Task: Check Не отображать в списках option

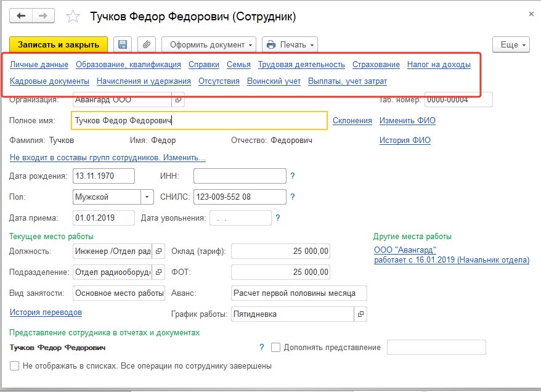Action: (14, 366)
